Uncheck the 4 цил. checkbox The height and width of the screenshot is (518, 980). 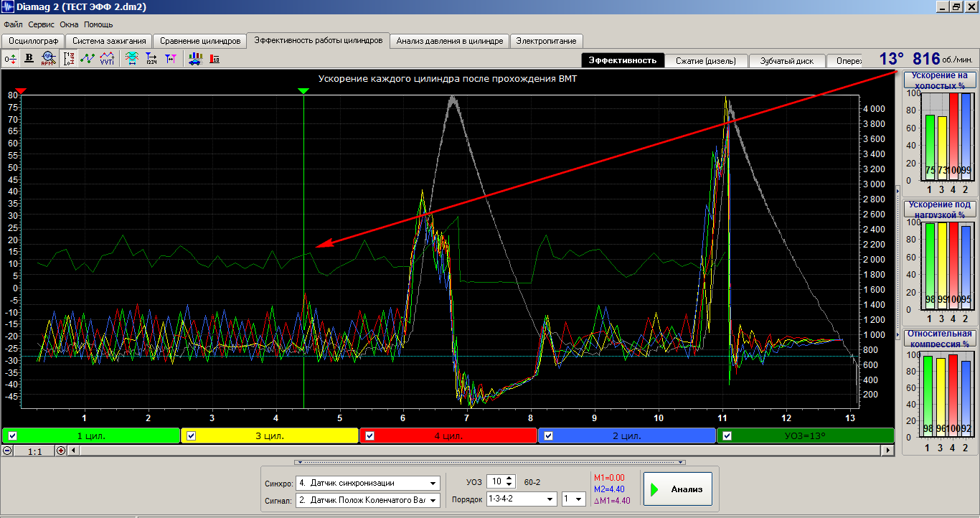pyautogui.click(x=369, y=435)
